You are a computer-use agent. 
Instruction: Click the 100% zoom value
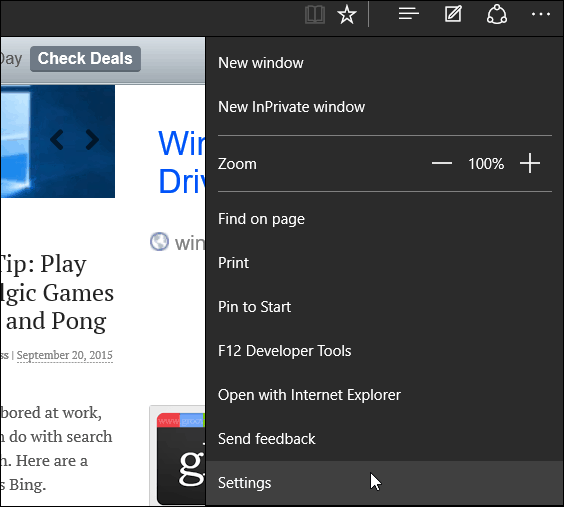click(486, 164)
